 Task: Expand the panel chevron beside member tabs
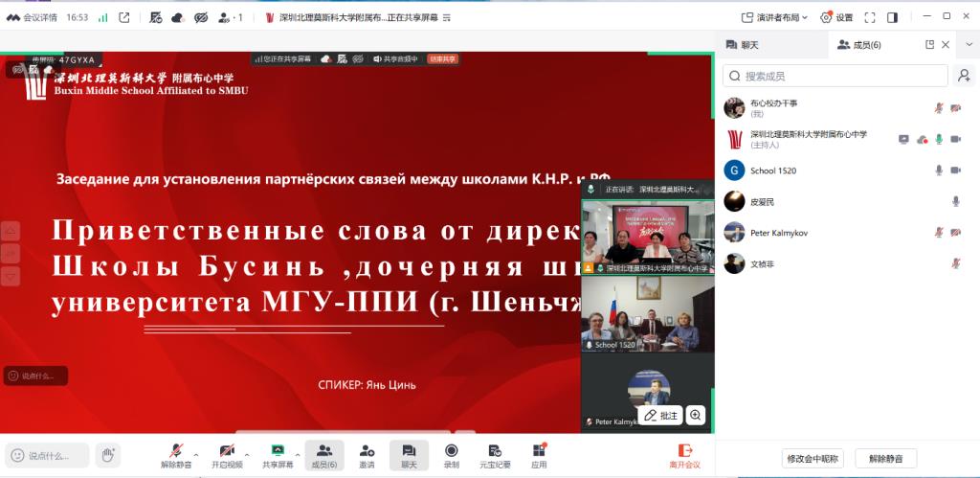click(969, 44)
